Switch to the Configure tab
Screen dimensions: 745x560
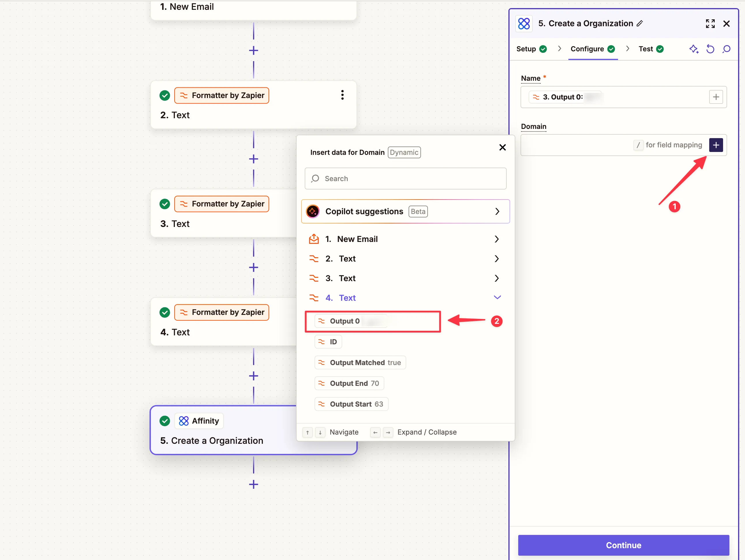point(592,49)
